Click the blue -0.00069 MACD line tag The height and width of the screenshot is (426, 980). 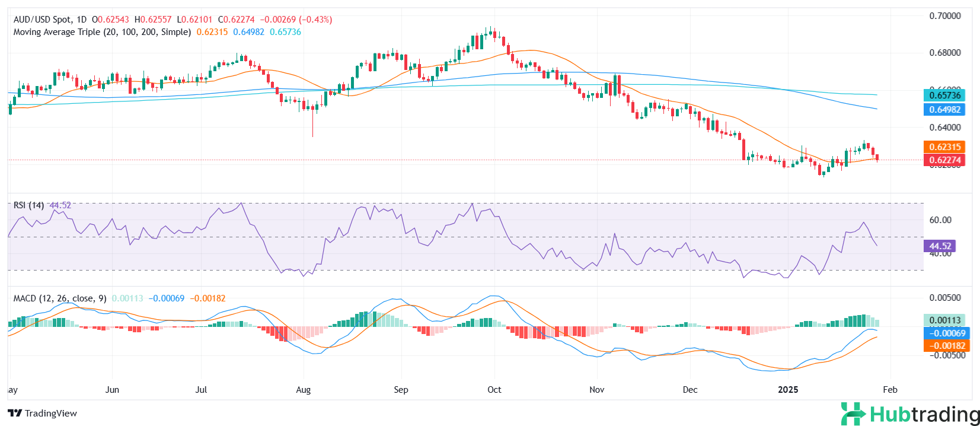coord(946,333)
